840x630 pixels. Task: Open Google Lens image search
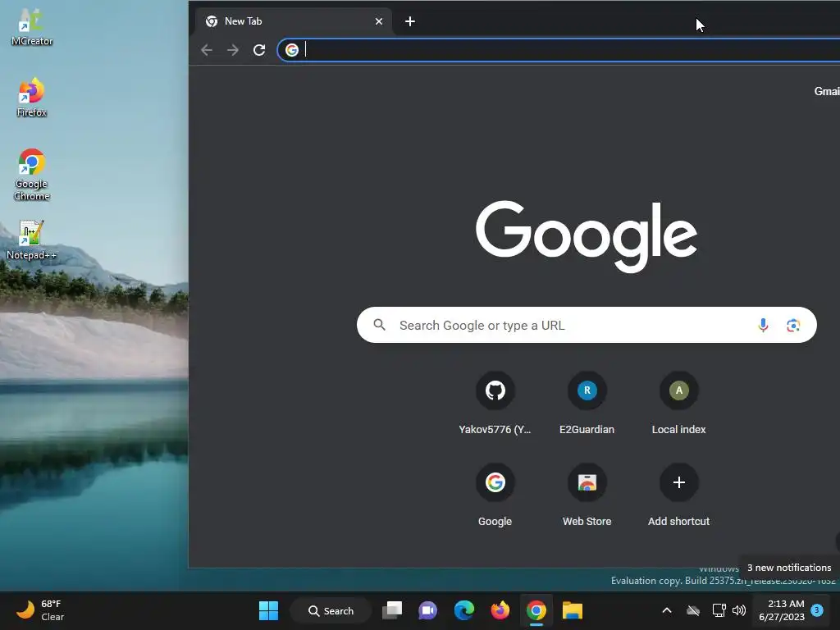(793, 325)
